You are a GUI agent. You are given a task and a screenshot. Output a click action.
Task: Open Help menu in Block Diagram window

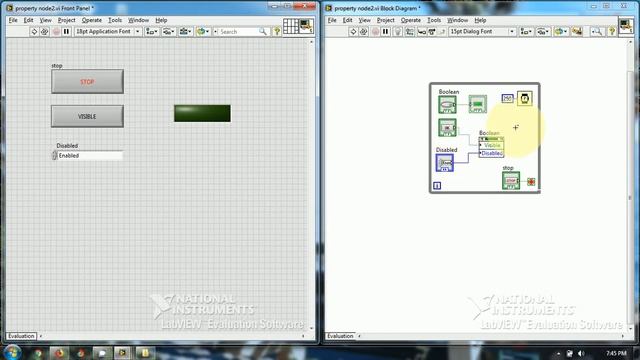(x=480, y=20)
